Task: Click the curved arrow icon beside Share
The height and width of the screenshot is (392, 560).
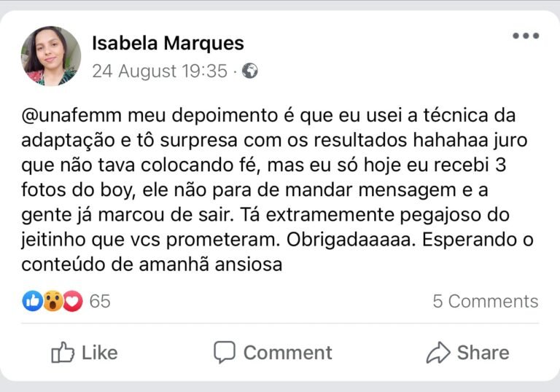Action: (438, 353)
